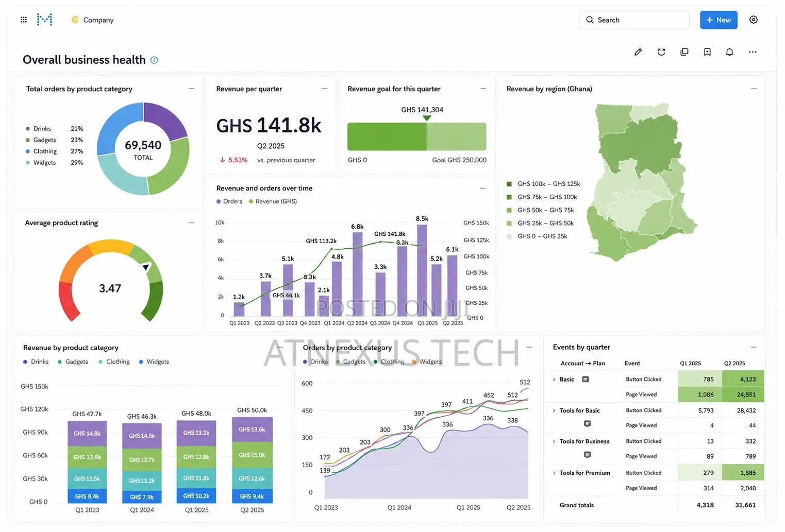Click the 5.53% decrease indicator
This screenshot has width=785, height=532.
tap(233, 160)
